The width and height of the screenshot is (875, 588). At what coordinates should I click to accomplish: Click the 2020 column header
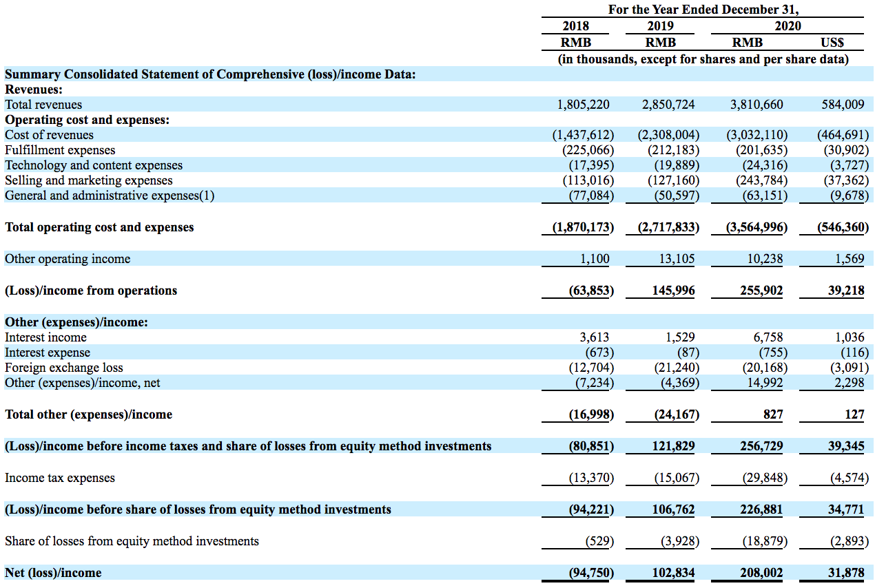(788, 26)
